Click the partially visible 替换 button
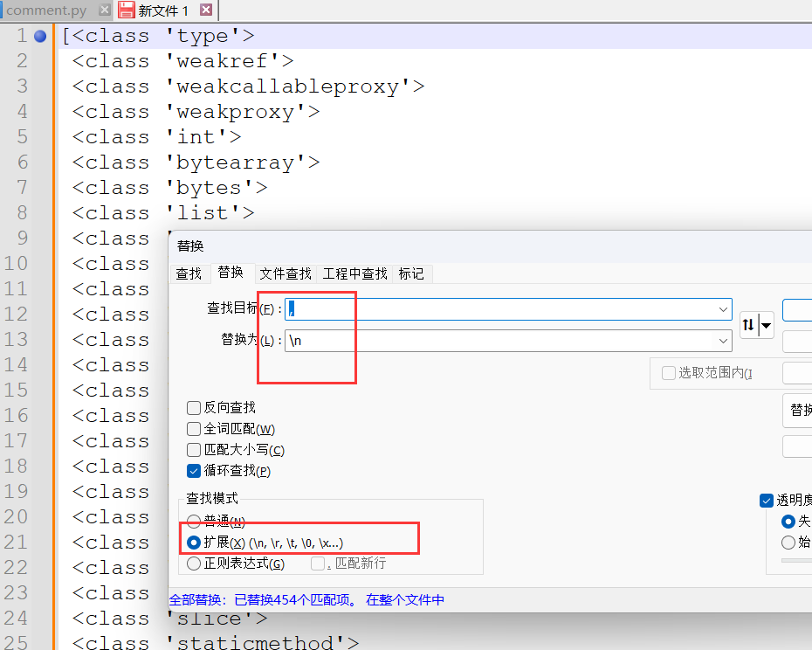Screen dimensions: 812x650 pos(798,410)
